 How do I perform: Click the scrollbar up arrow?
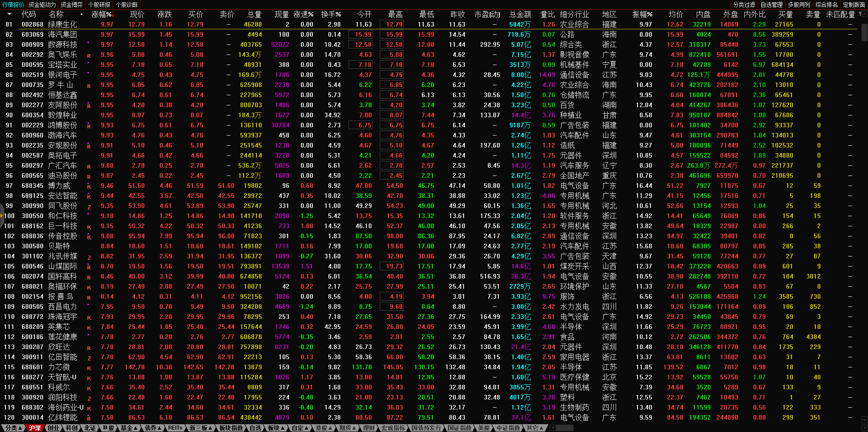864,14
